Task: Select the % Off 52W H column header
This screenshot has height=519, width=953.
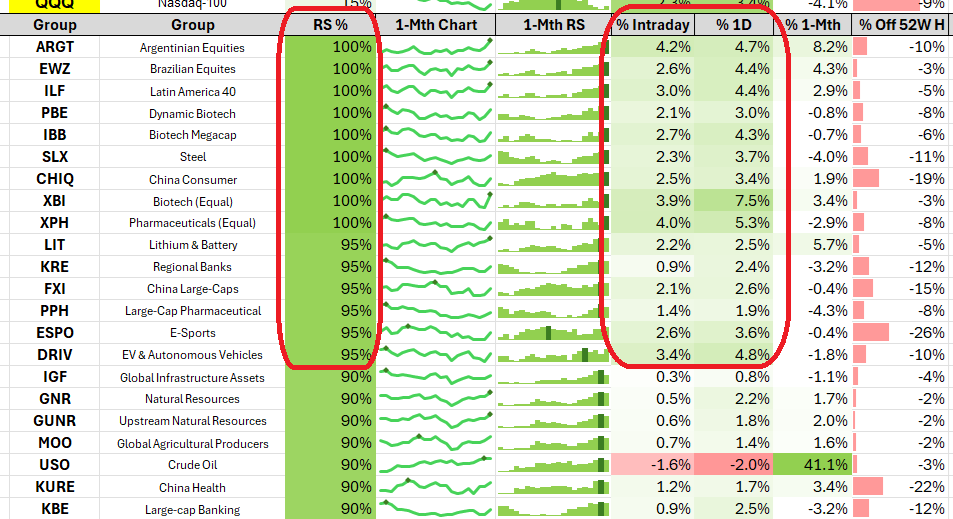Action: coord(901,25)
